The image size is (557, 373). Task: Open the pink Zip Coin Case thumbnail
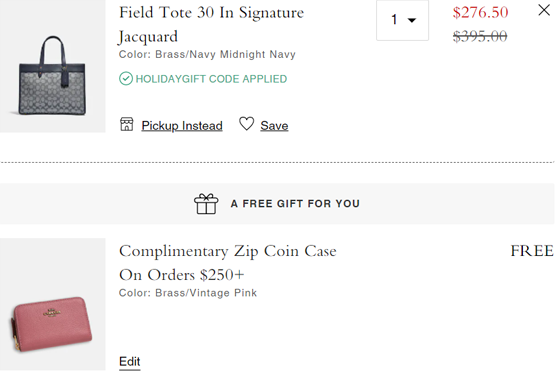click(53, 304)
